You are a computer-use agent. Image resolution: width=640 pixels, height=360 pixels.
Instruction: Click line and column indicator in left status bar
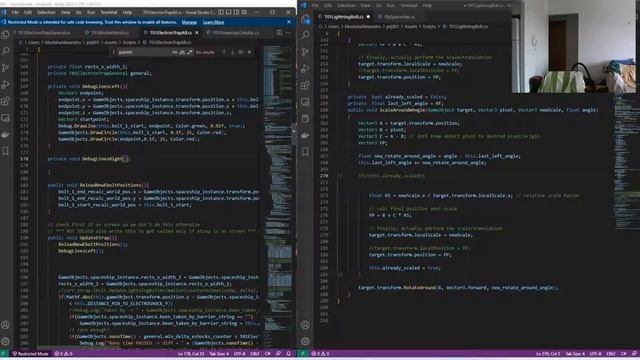pos(191,354)
